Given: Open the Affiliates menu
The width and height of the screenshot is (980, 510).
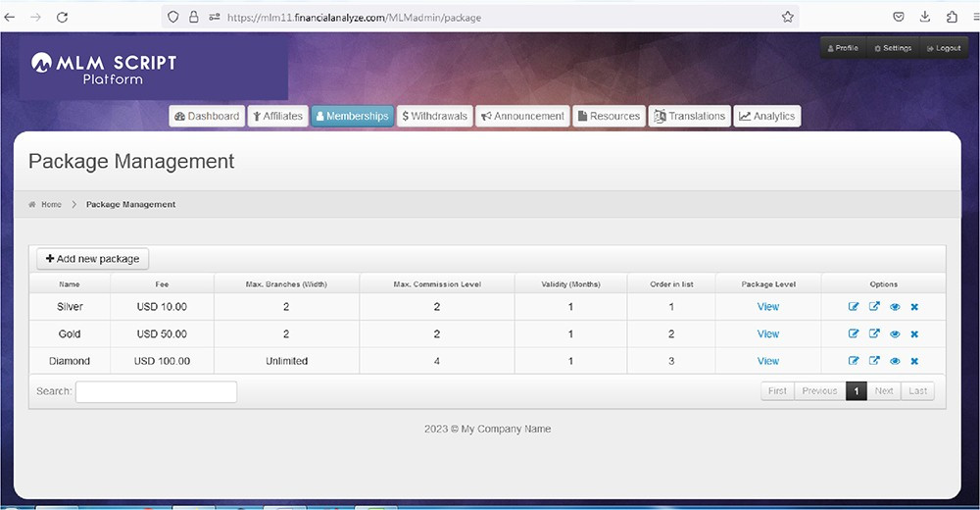Looking at the screenshot, I should [276, 116].
